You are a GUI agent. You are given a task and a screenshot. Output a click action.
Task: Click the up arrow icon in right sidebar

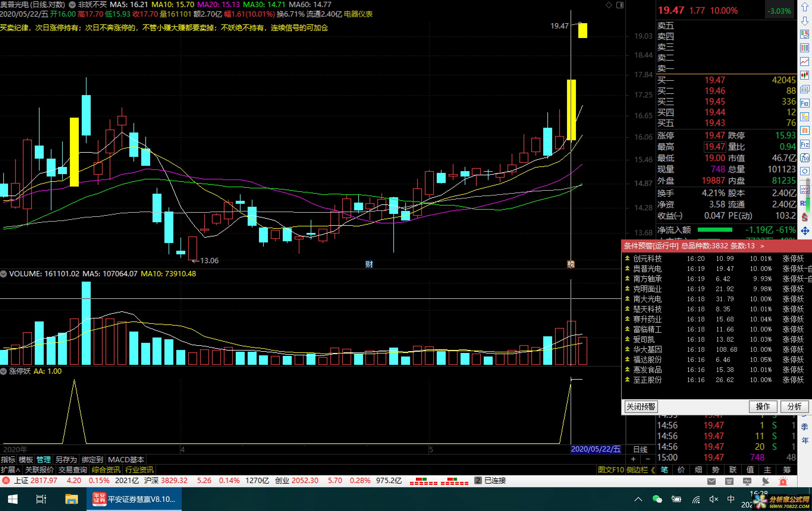(805, 7)
